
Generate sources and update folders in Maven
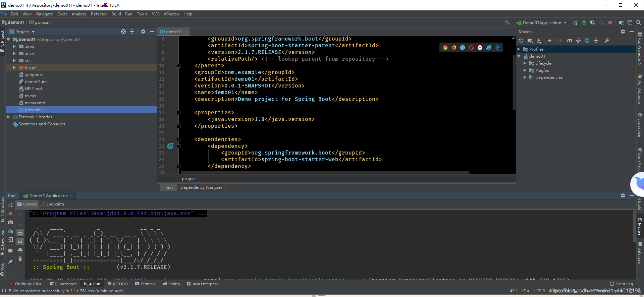pyautogui.click(x=530, y=41)
